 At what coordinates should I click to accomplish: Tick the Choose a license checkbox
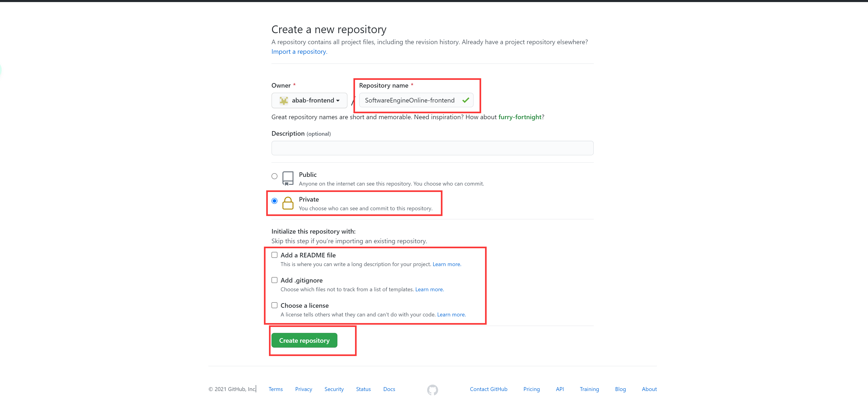tap(275, 305)
